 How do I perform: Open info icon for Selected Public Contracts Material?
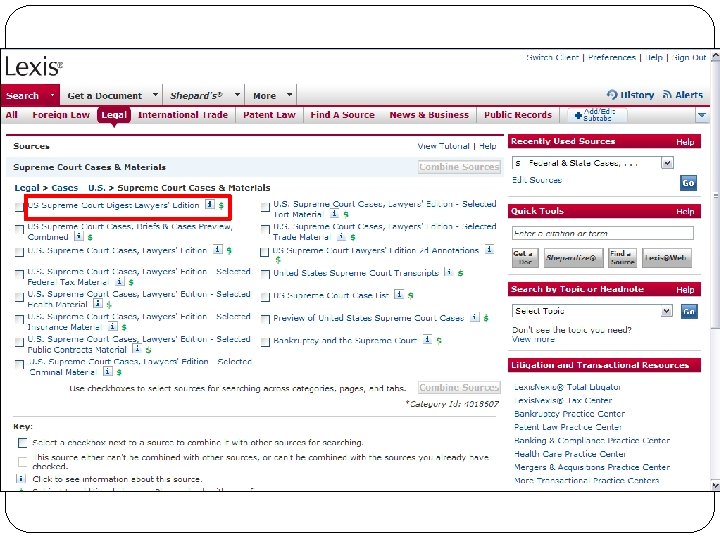(136, 349)
